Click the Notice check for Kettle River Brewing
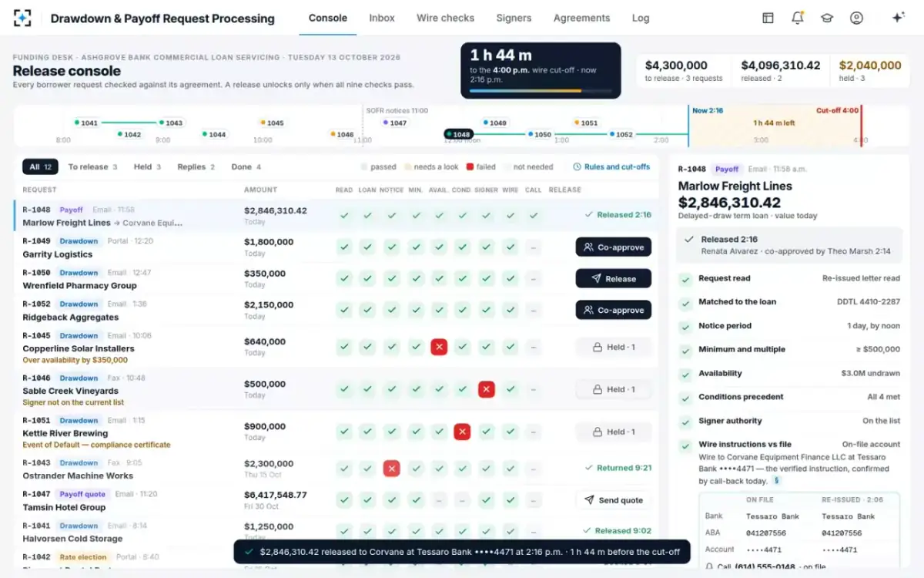924x578 pixels. tap(392, 432)
